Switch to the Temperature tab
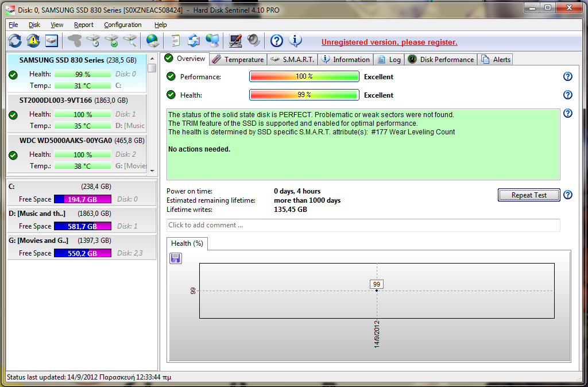 point(238,60)
